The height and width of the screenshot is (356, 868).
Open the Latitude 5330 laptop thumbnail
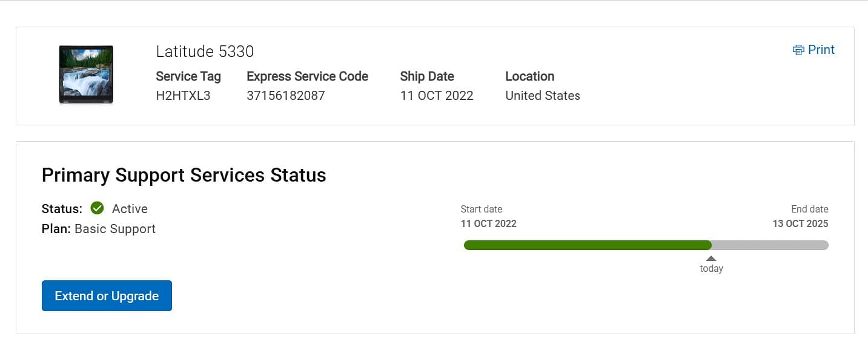point(86,74)
